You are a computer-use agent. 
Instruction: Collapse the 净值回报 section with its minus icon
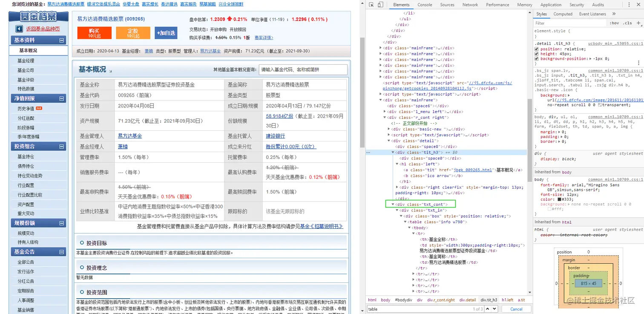[x=62, y=99]
